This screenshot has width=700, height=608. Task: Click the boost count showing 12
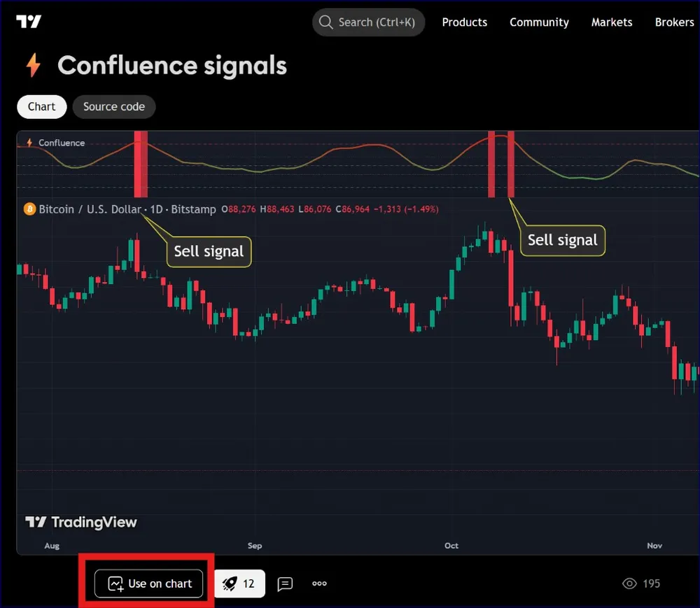248,583
